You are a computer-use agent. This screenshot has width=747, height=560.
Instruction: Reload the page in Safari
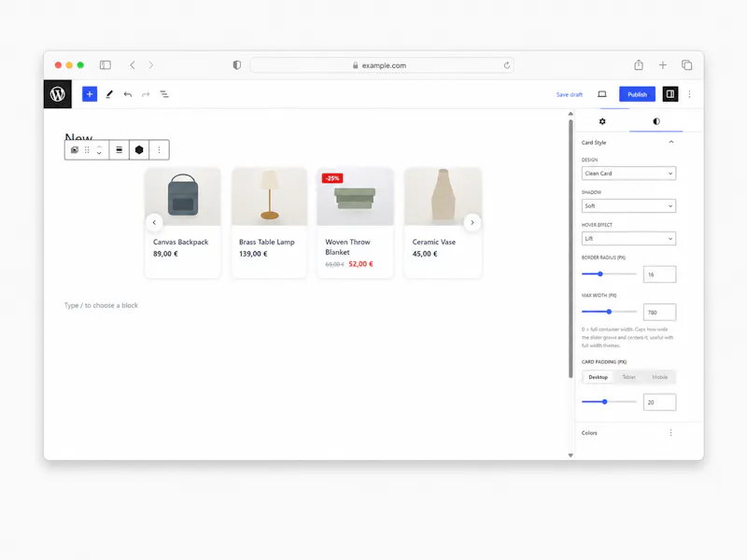pos(507,65)
